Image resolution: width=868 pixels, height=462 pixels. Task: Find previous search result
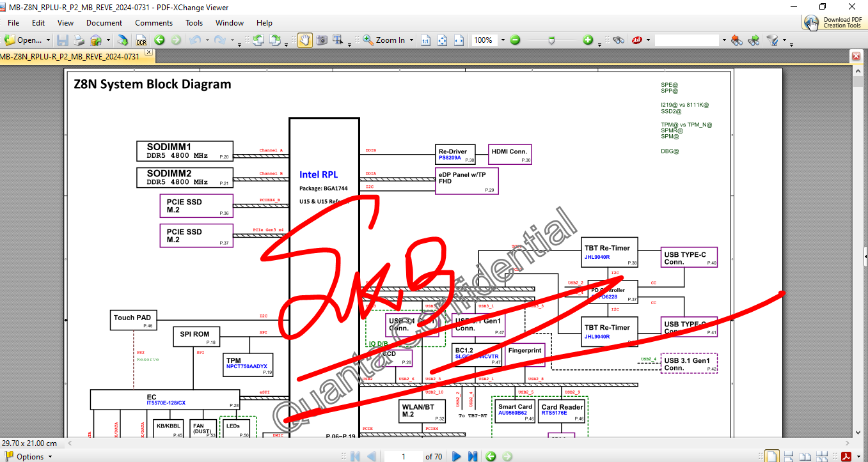(737, 40)
